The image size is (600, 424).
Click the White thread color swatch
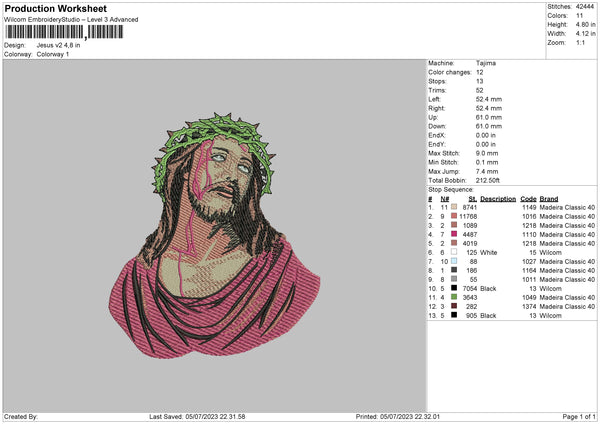tap(454, 252)
